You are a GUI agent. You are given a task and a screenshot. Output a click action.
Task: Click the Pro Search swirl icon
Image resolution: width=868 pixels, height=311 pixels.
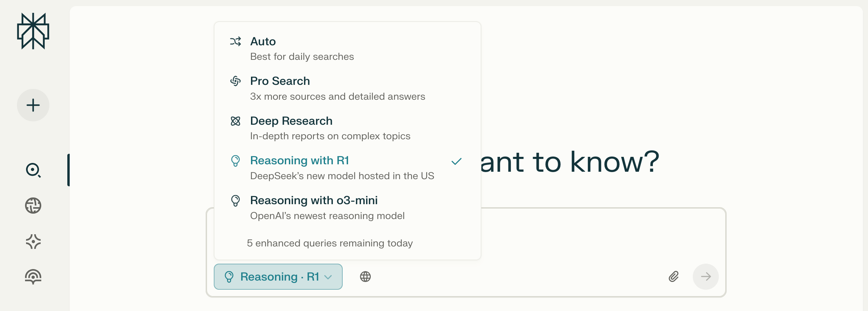[235, 81]
